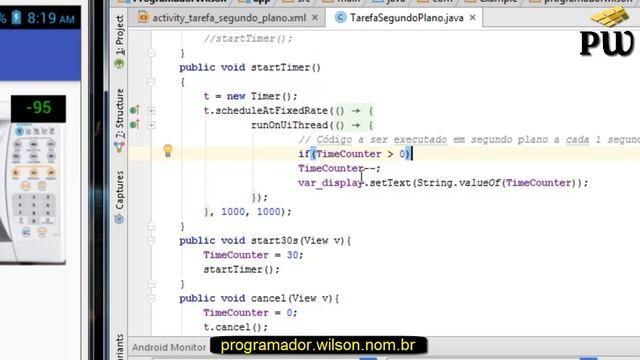Click the Captures panel camera icon
The height and width of the screenshot is (360, 640).
(119, 219)
